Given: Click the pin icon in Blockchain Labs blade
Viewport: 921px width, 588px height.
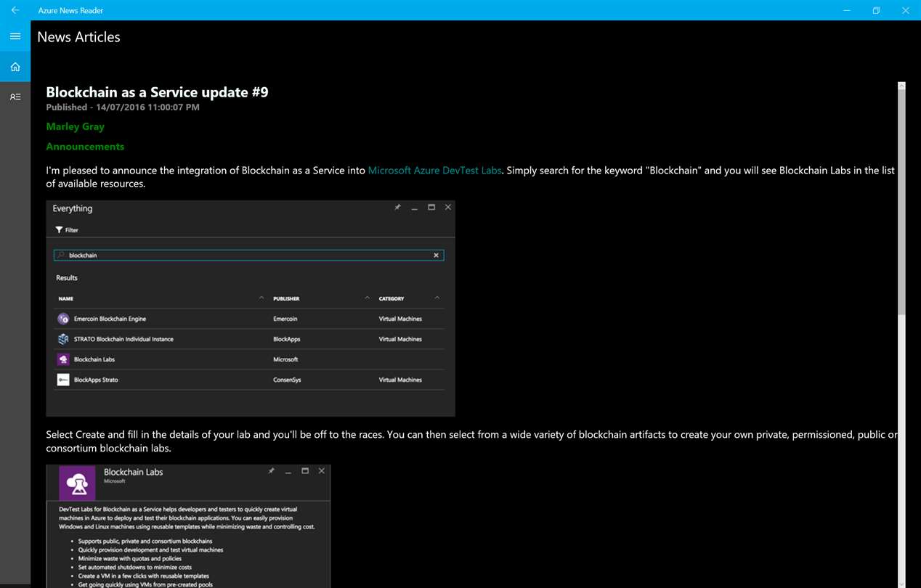Looking at the screenshot, I should pyautogui.click(x=271, y=471).
